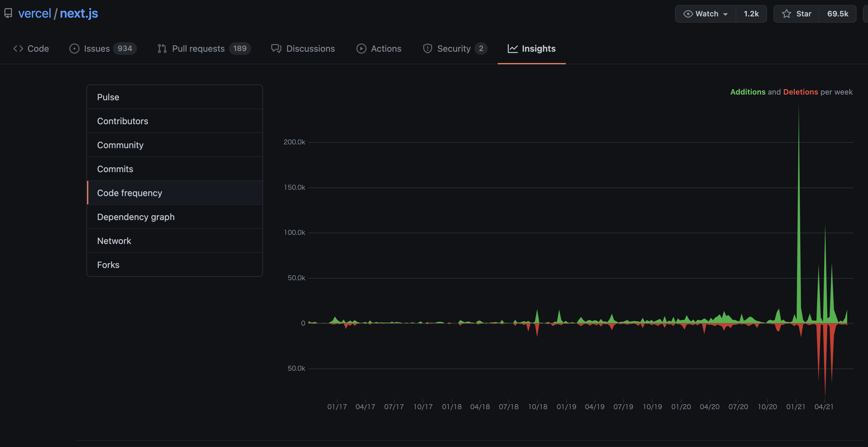Open the 1.2k watchers count
The width and height of the screenshot is (868, 447).
point(751,14)
